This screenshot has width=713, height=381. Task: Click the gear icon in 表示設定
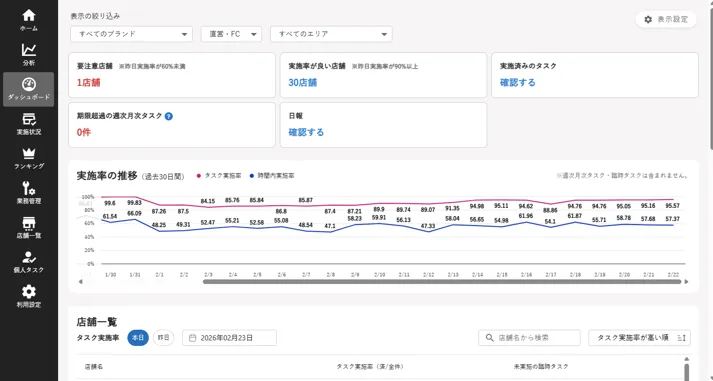pos(648,20)
